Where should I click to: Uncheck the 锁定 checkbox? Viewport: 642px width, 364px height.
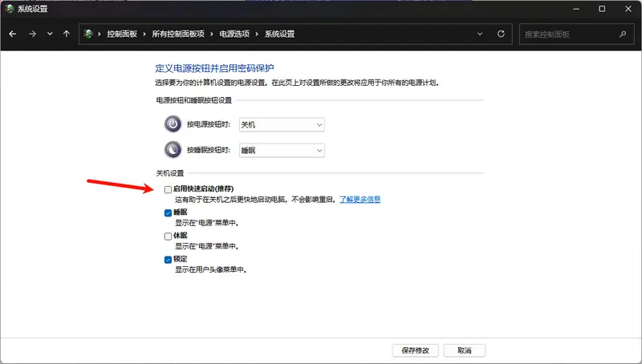pyautogui.click(x=168, y=260)
